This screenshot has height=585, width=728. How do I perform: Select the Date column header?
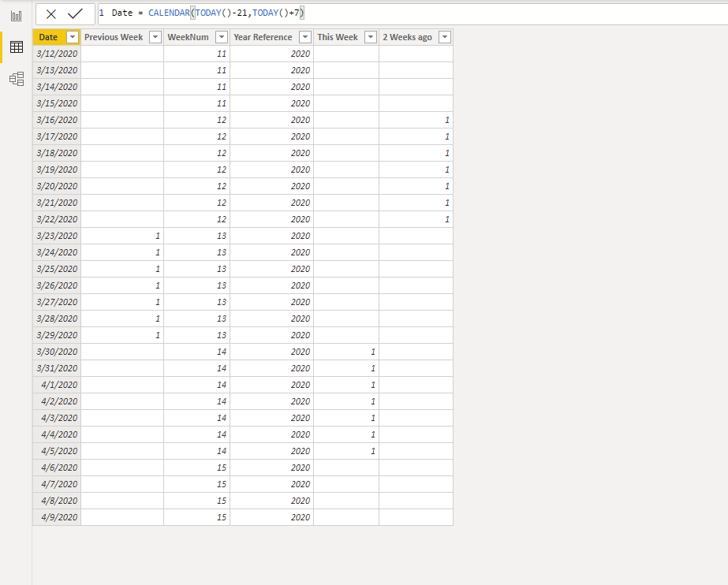(48, 37)
